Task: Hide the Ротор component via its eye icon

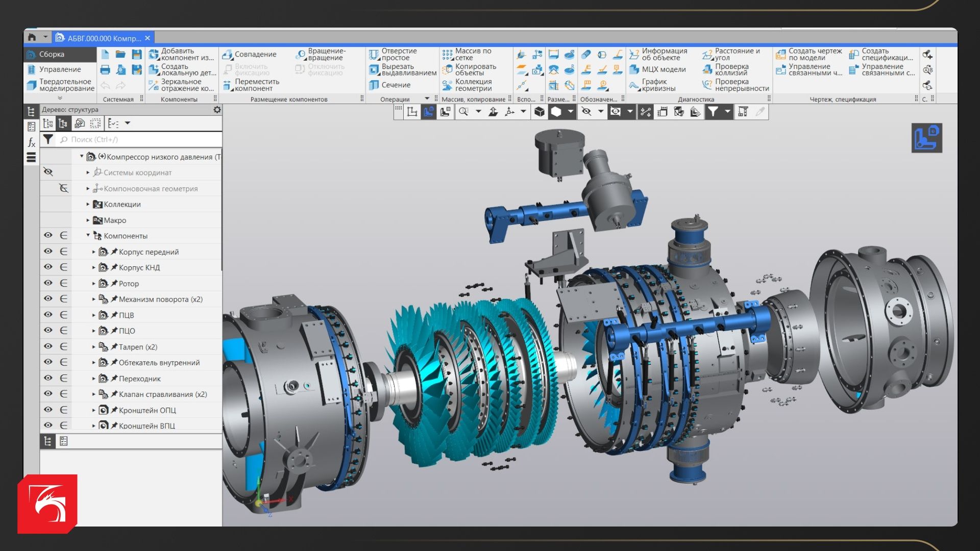Action: [x=48, y=283]
